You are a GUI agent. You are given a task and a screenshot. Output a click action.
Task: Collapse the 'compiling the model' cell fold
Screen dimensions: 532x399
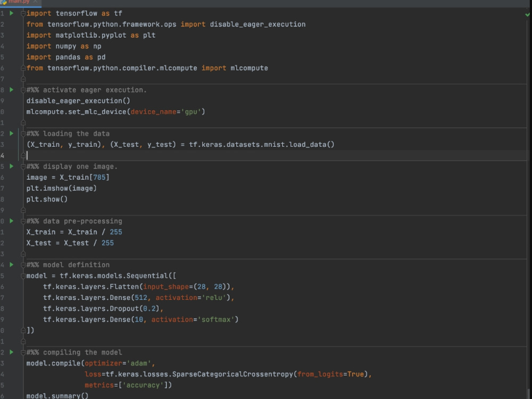23,353
